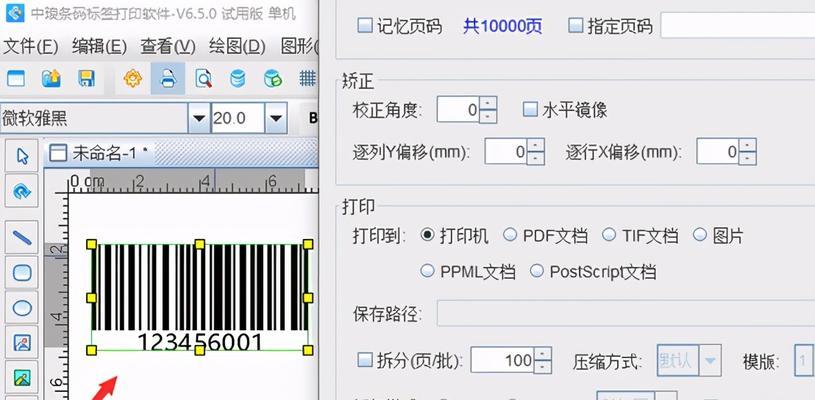This screenshot has height=400, width=815.
Task: Click the 逐行X偏移(mm) value field
Action: [718, 152]
